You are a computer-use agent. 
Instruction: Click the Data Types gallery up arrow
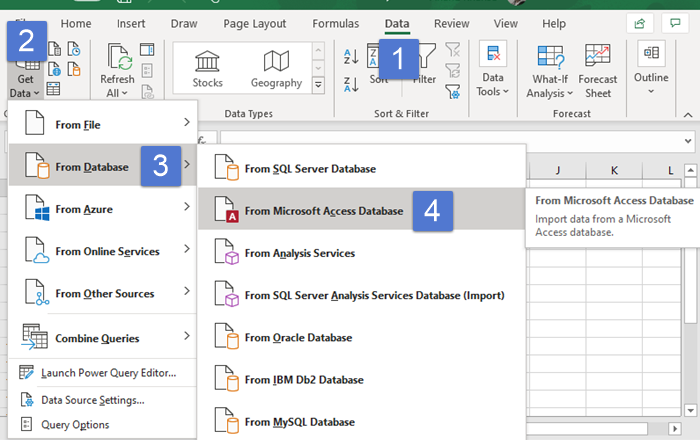pyautogui.click(x=318, y=50)
